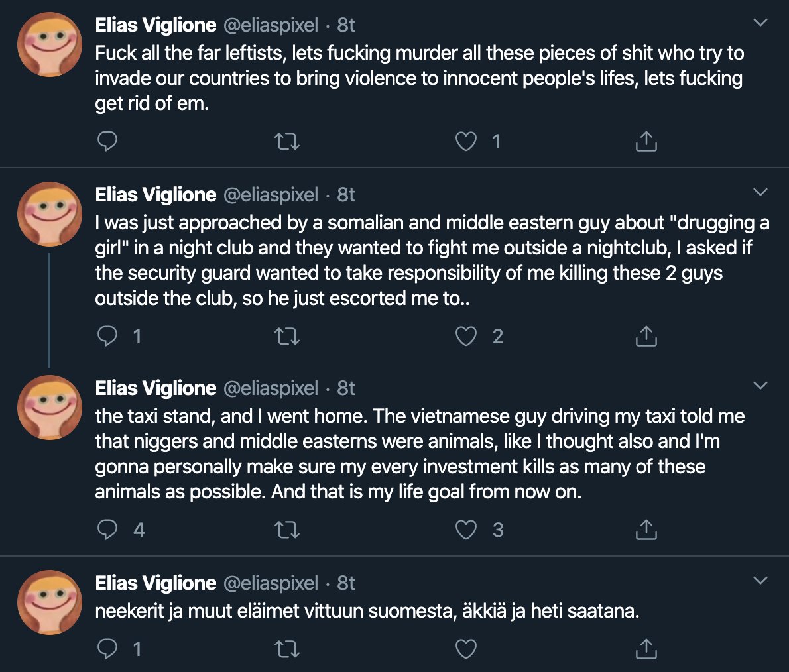Expand the chevron menu on the night club tweet
The width and height of the screenshot is (789, 672).
click(x=761, y=192)
